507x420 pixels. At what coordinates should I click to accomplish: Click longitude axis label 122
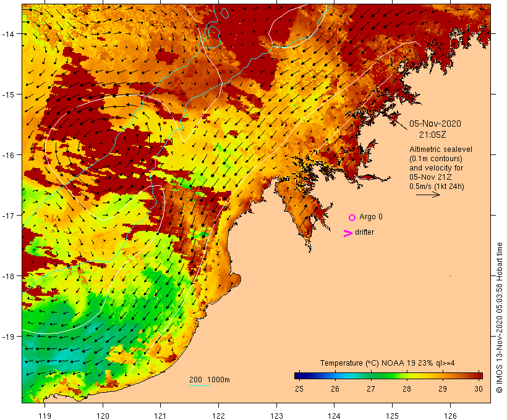click(x=219, y=416)
